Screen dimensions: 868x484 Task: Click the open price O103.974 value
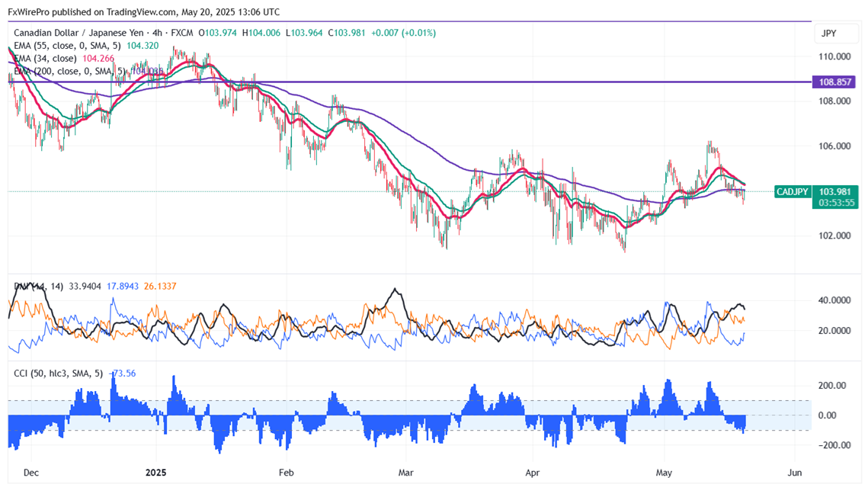[217, 33]
